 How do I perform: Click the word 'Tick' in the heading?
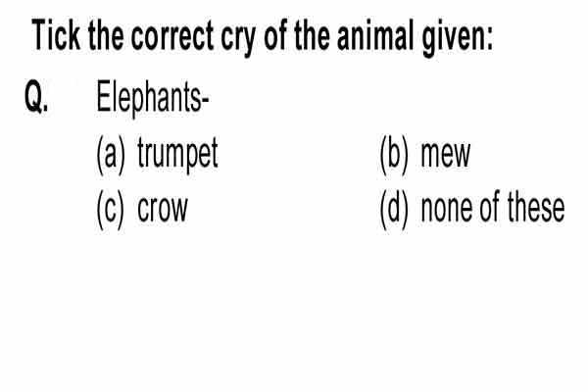[56, 35]
